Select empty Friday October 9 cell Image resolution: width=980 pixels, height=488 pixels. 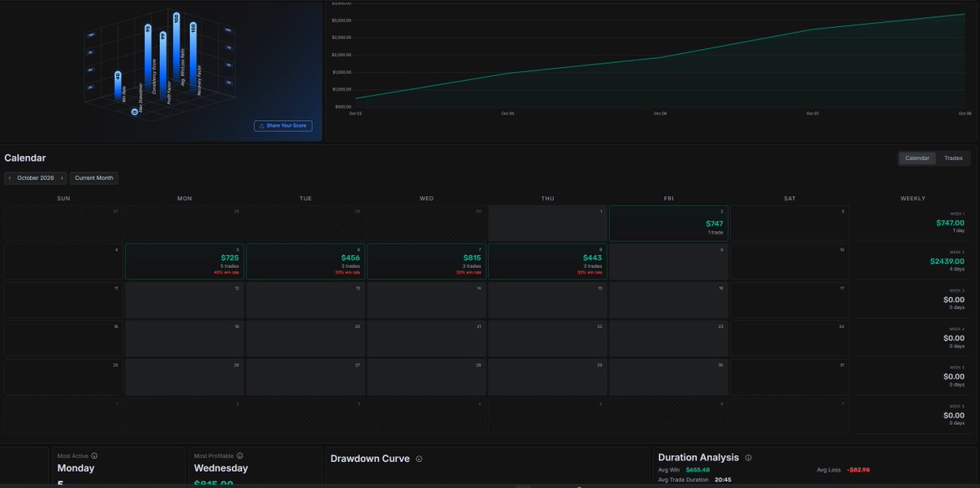668,262
